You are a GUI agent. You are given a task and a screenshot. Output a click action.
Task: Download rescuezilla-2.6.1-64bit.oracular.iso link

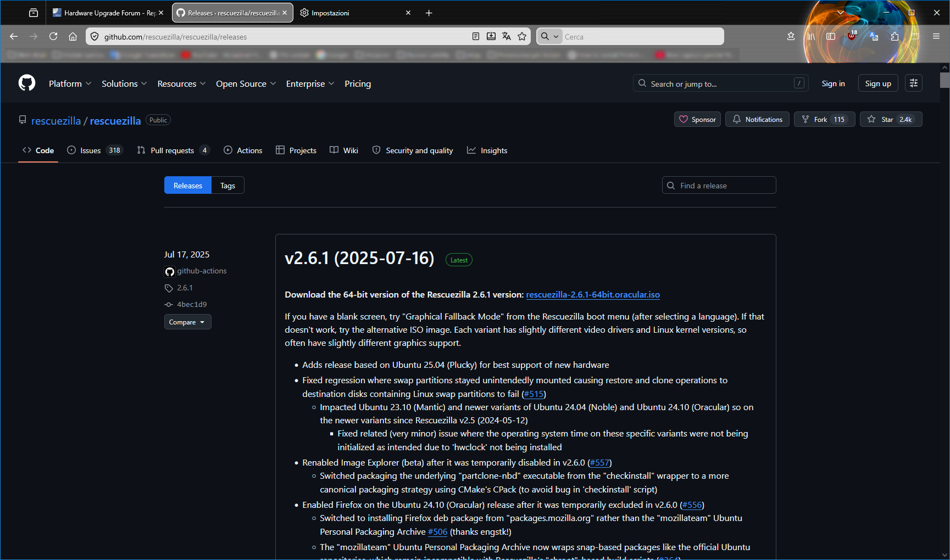pyautogui.click(x=592, y=295)
